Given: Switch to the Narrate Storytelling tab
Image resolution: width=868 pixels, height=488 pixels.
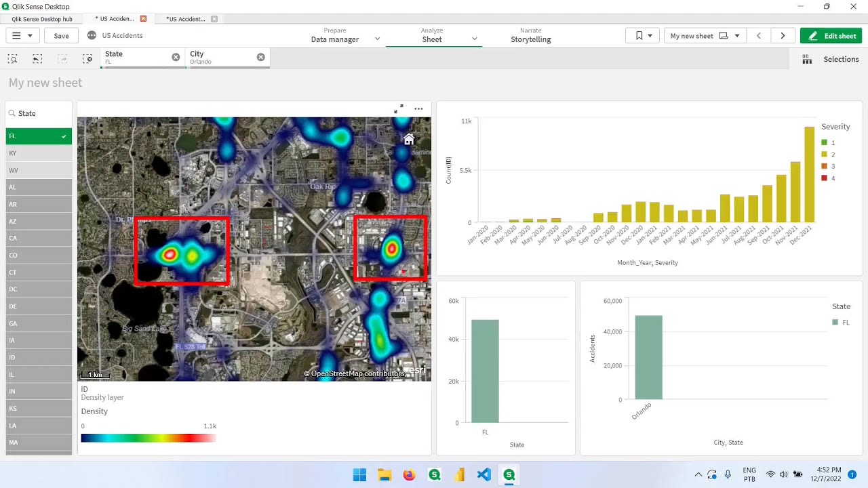Looking at the screenshot, I should click(531, 35).
